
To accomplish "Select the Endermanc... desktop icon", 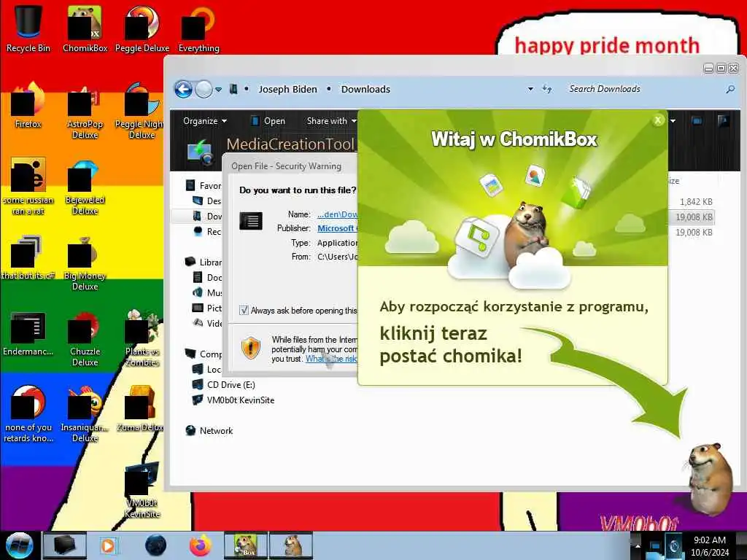I will point(28,333).
